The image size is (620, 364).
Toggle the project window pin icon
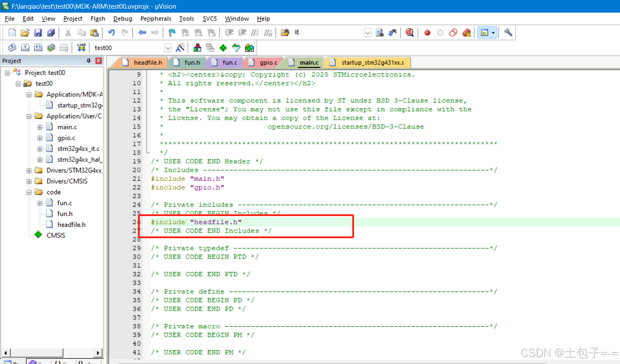(x=89, y=61)
